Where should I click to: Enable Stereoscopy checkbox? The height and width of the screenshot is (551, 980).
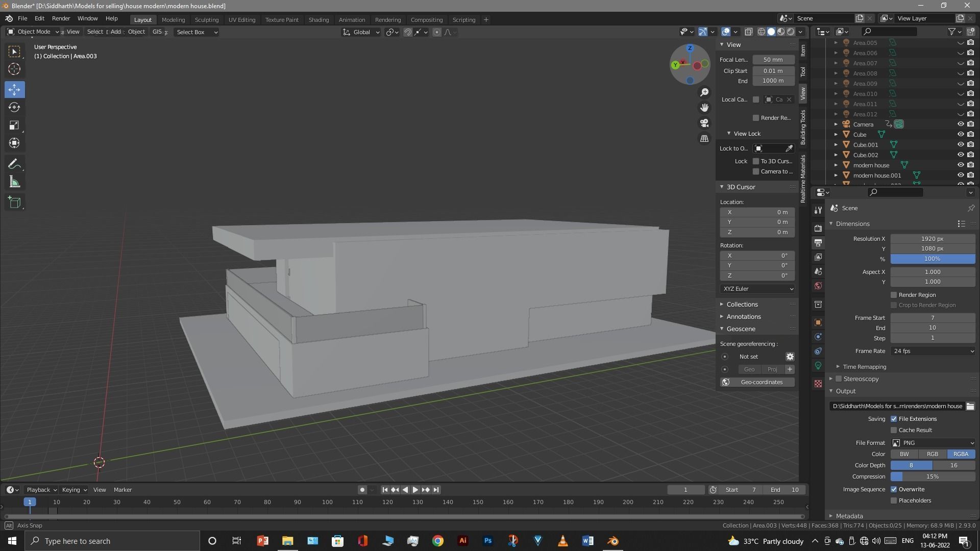pyautogui.click(x=839, y=379)
